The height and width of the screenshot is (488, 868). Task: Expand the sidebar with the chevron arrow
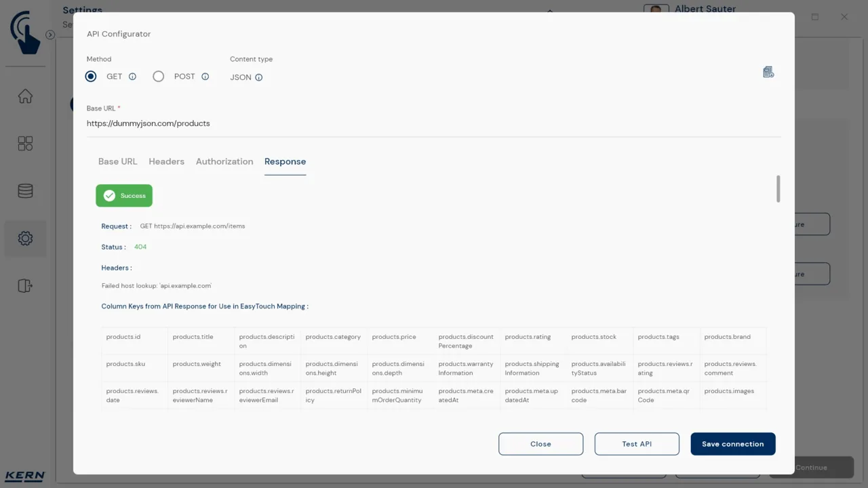(50, 35)
